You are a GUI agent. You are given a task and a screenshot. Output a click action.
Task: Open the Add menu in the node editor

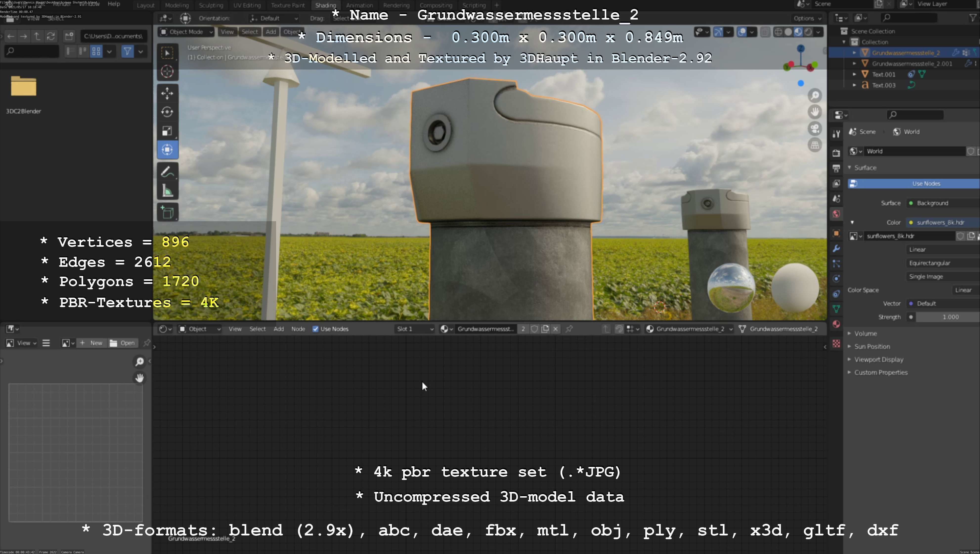pos(279,329)
